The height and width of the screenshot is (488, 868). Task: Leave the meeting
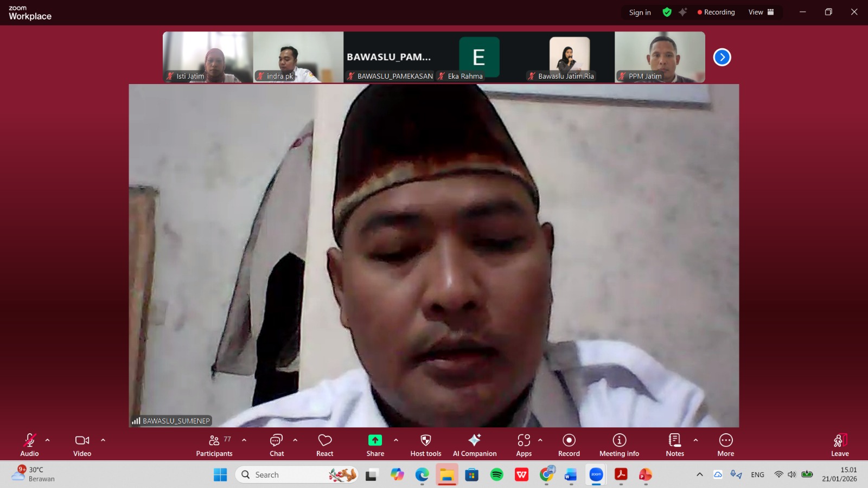tap(840, 445)
